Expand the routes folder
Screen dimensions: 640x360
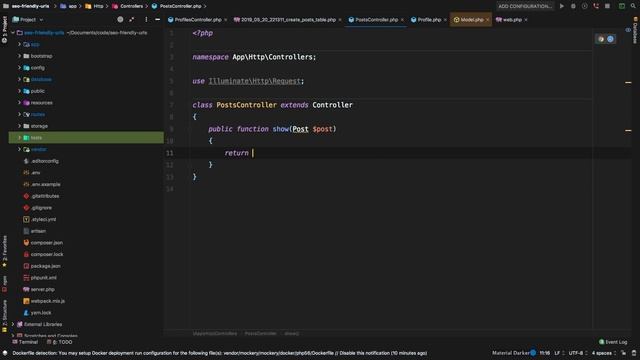(x=19, y=114)
